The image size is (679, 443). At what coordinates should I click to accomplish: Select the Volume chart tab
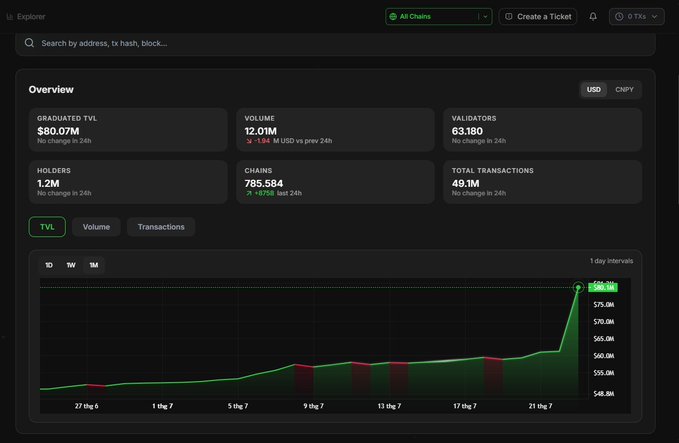(96, 227)
